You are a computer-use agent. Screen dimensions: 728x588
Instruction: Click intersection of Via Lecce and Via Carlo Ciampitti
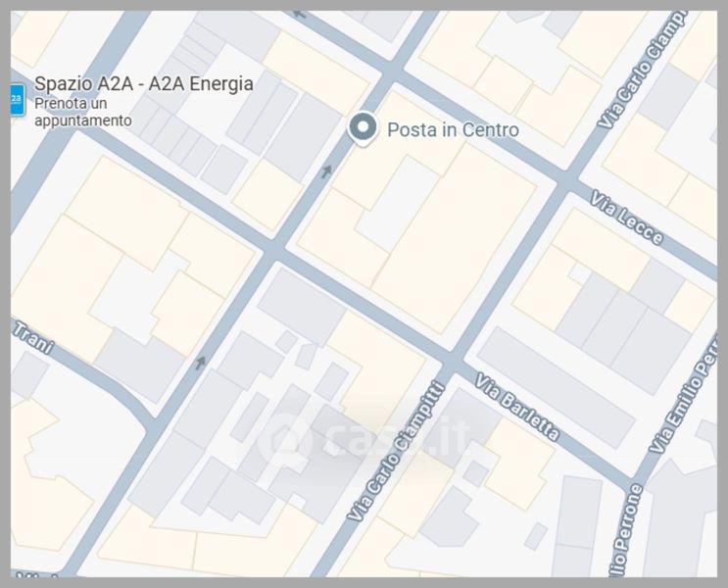(x=567, y=179)
